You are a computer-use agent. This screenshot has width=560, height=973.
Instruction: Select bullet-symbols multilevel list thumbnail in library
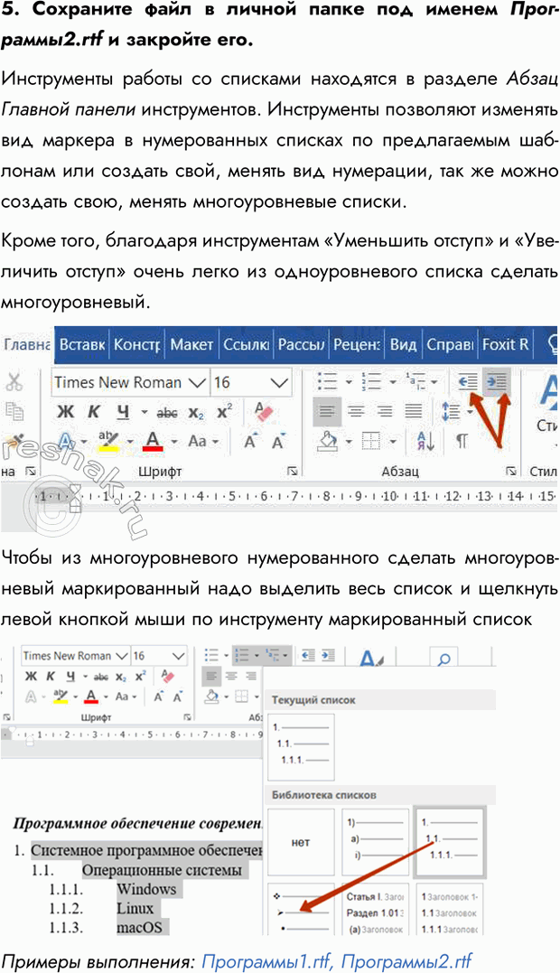pos(301,909)
